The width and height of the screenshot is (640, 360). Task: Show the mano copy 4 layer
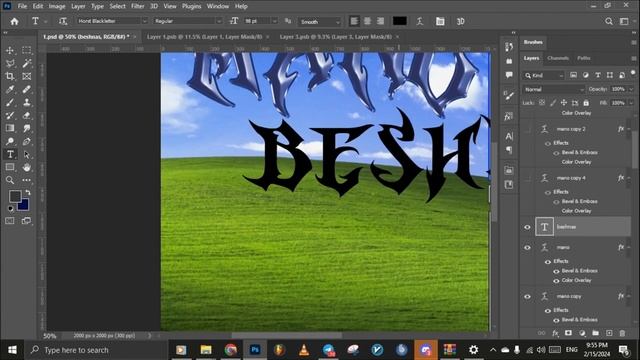tap(527, 178)
